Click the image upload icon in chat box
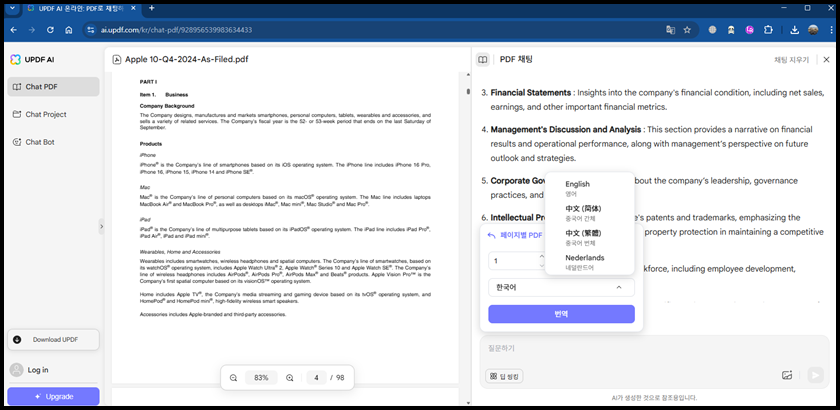 point(786,375)
